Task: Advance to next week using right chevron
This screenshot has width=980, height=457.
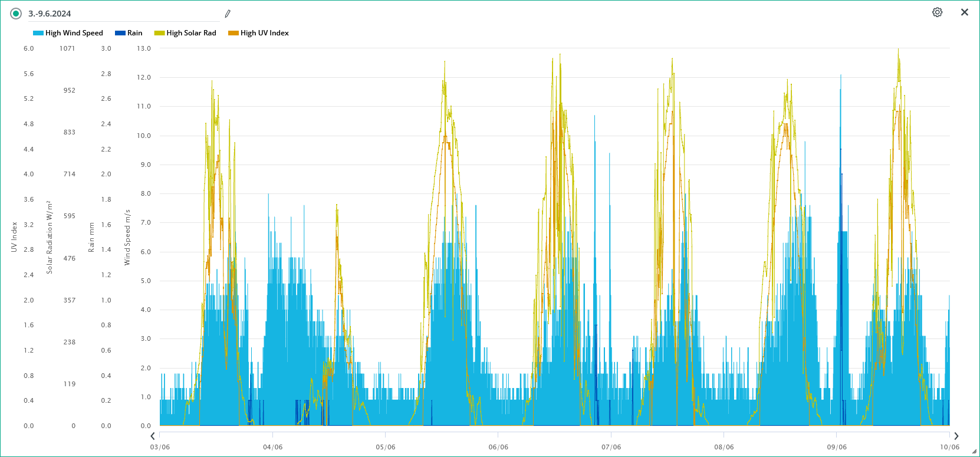Action: click(956, 436)
